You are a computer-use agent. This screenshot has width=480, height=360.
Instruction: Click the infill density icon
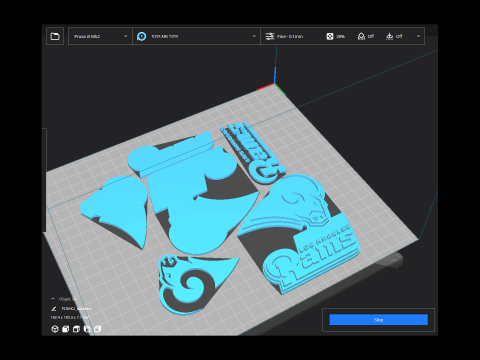[x=330, y=36]
